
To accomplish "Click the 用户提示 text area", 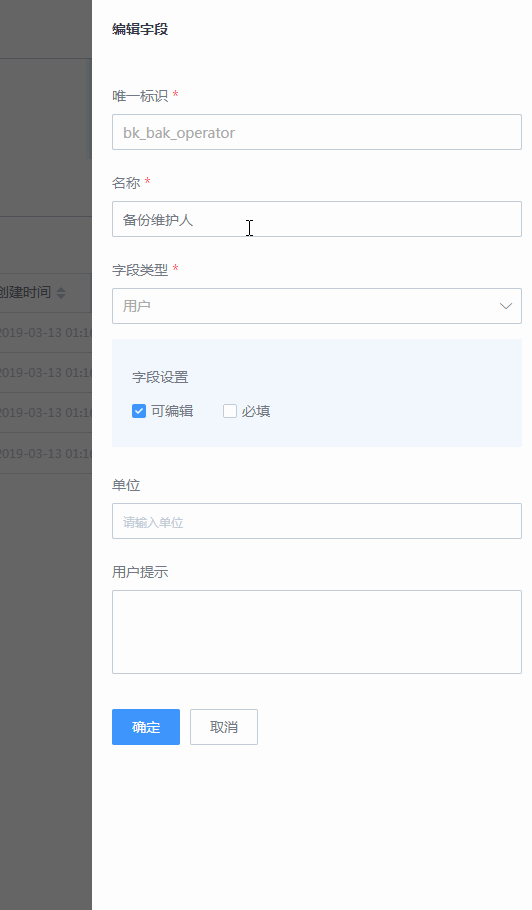I will point(317,632).
